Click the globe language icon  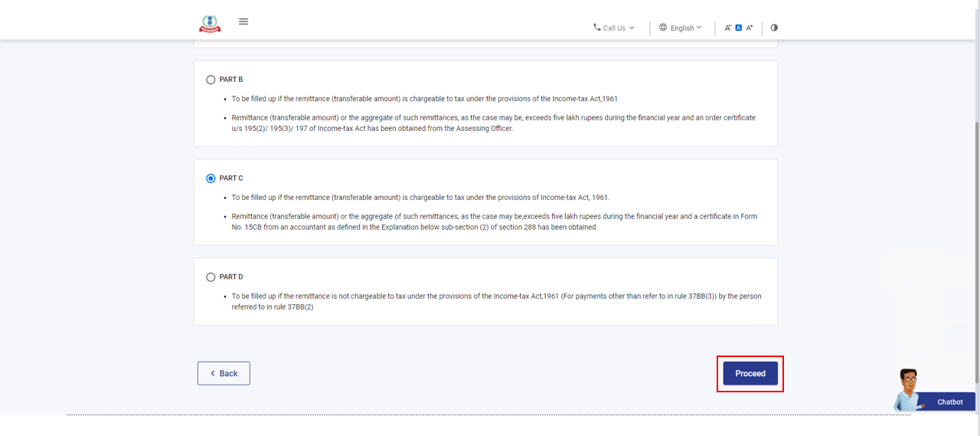(x=663, y=28)
